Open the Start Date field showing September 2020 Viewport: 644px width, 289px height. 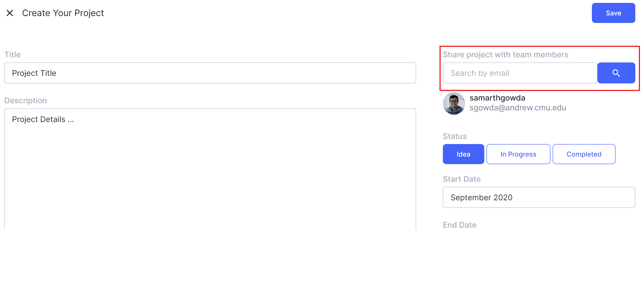539,197
